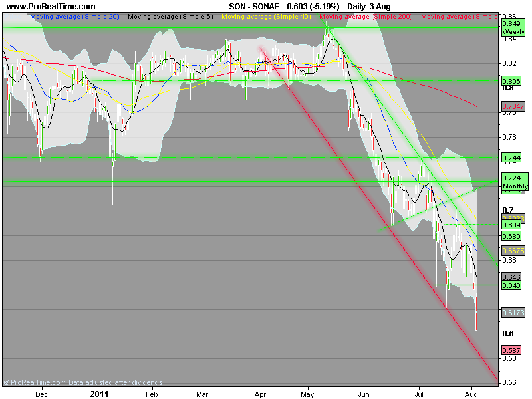532x399 pixels.
Task: Click the bold 0.6 price axis label
Action: pyautogui.click(x=508, y=334)
